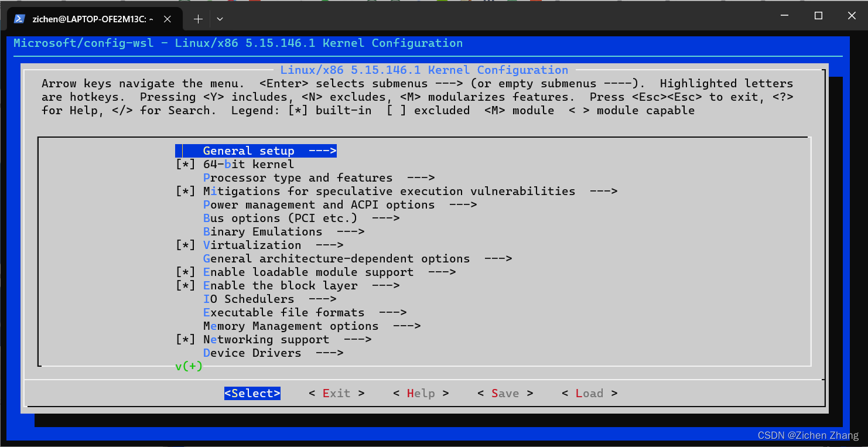Select the zichen@LAPTOP-OFE2M13C tab
Screen dimensions: 868x447
(x=94, y=19)
